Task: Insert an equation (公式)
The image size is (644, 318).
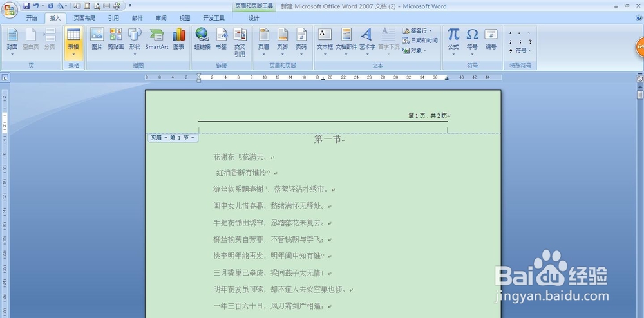Action: pyautogui.click(x=453, y=42)
